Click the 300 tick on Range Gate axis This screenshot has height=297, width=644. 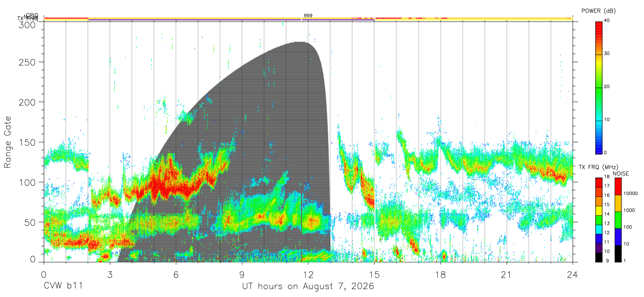27,24
